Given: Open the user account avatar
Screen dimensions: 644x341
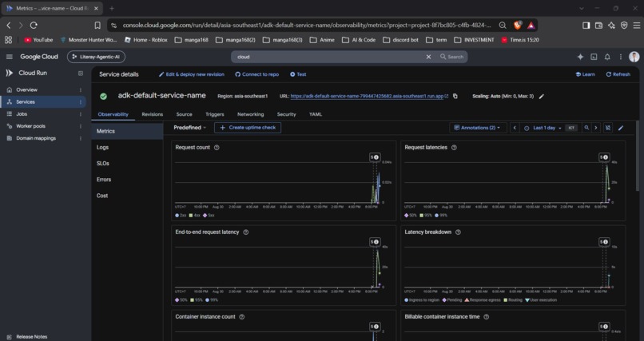Looking at the screenshot, I should pyautogui.click(x=634, y=57).
